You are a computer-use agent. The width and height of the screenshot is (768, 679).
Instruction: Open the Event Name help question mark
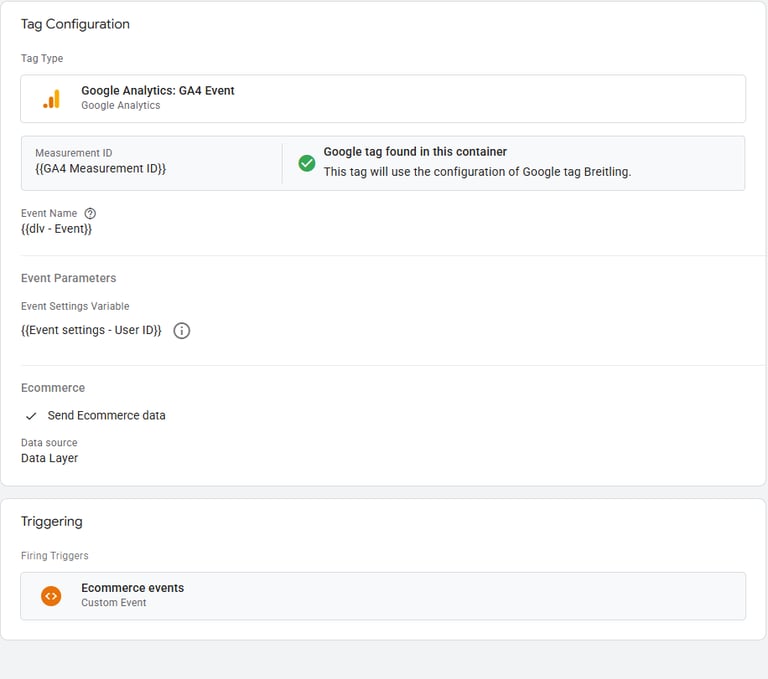(91, 213)
